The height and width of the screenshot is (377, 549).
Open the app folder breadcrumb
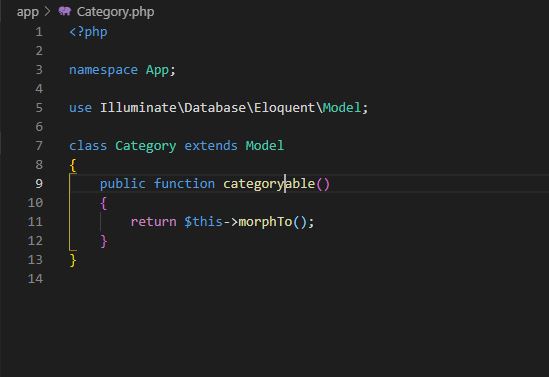(28, 12)
